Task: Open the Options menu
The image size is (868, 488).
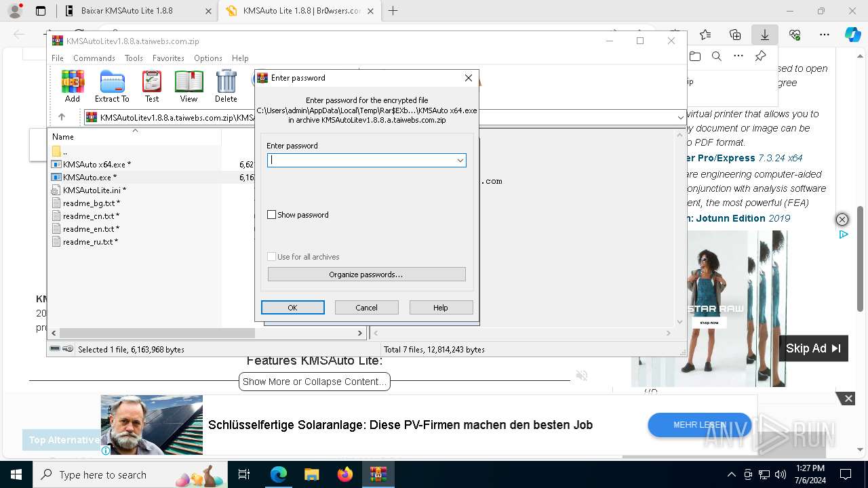Action: (208, 58)
